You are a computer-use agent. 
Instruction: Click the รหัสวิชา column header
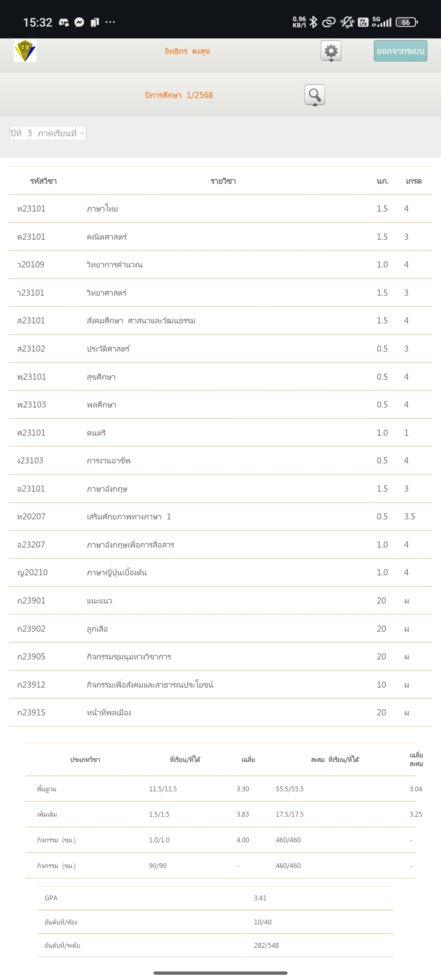[43, 181]
